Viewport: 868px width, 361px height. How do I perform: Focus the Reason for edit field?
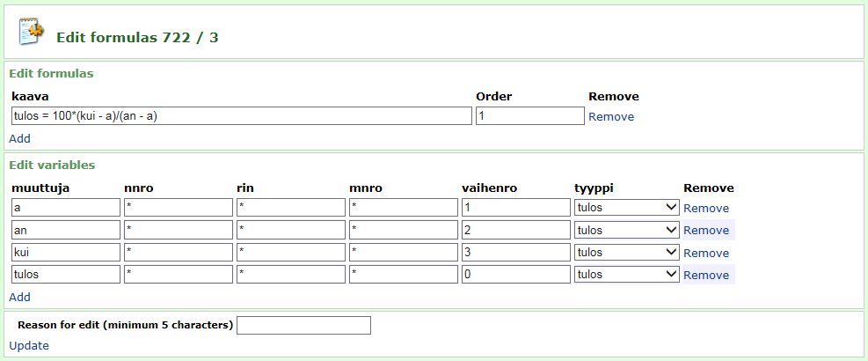(x=303, y=326)
